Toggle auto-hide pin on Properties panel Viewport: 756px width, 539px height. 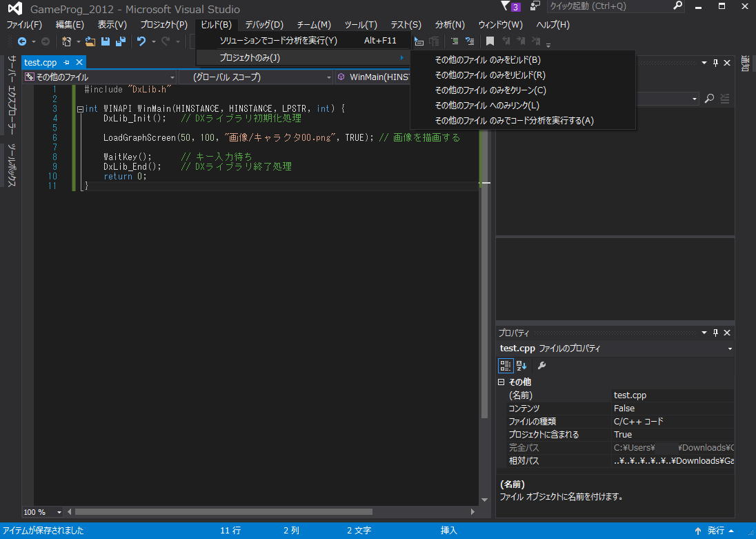[715, 333]
